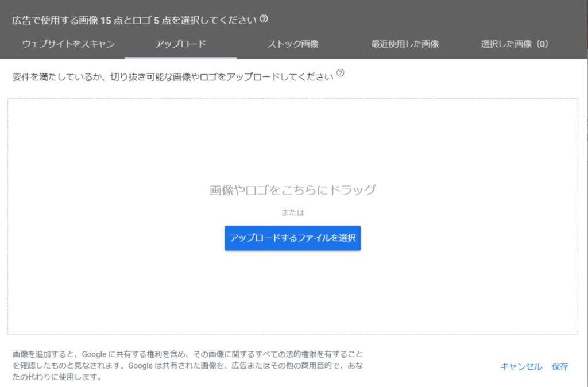588x387 pixels.
Task: Open help icon next to upload requirements text
Action: pos(340,73)
